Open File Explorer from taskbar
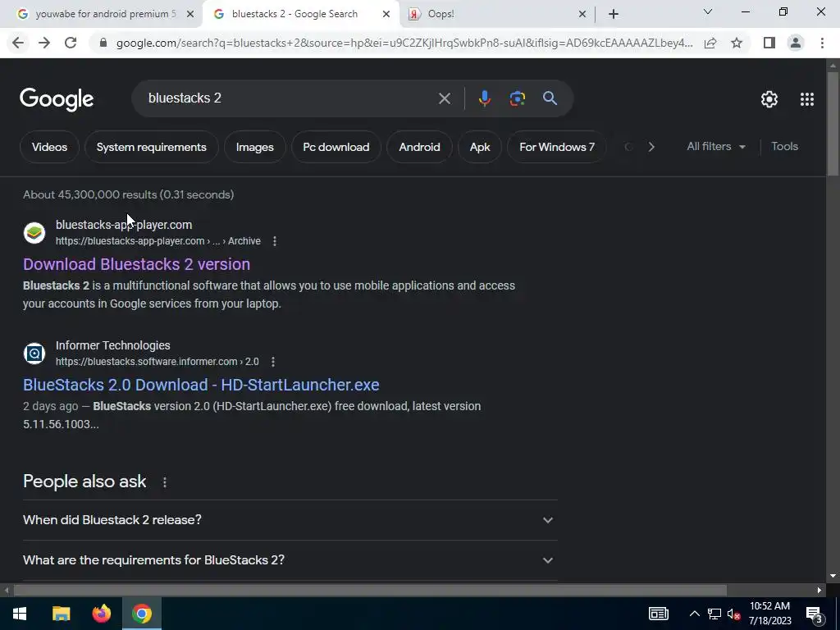Viewport: 840px width, 630px height. click(61, 614)
